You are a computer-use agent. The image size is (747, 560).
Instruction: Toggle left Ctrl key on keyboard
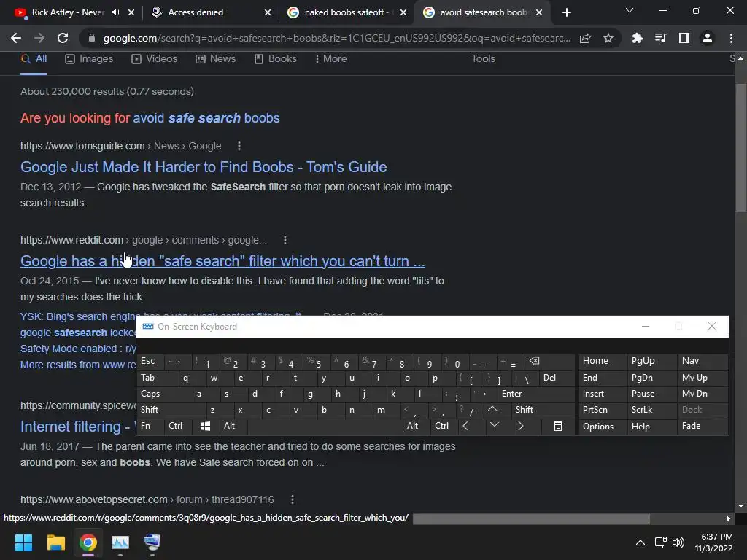pos(179,426)
